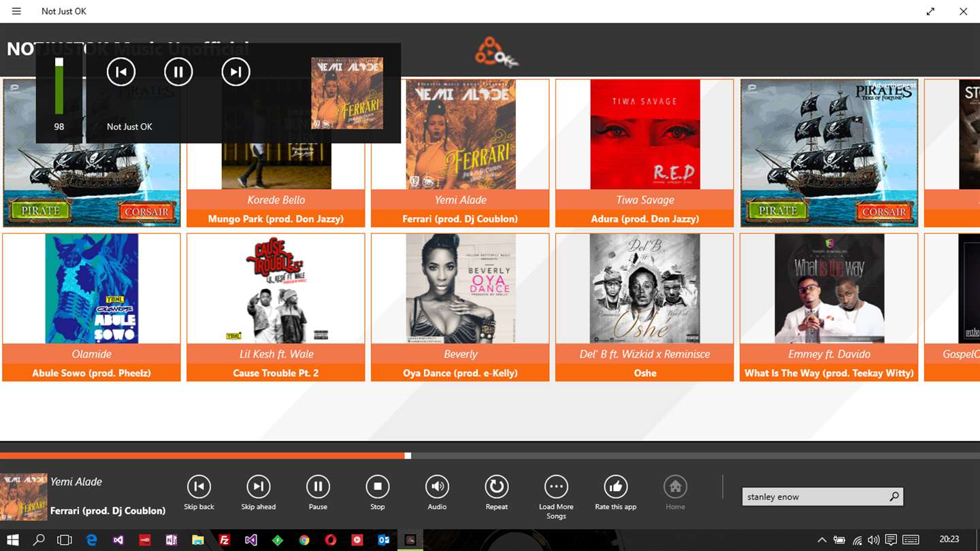Open Korede Bello Mungo Park tile
The width and height of the screenshot is (980, 551).
click(276, 153)
